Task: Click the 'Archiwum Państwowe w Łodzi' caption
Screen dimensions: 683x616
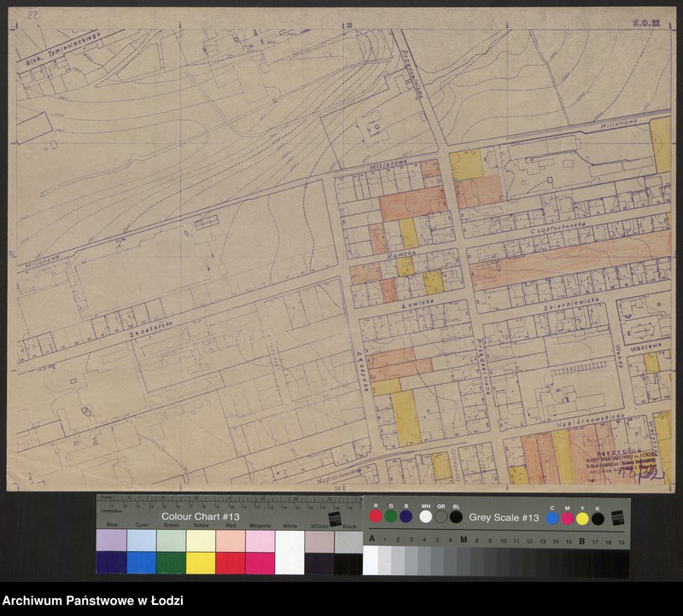Action: [x=92, y=601]
